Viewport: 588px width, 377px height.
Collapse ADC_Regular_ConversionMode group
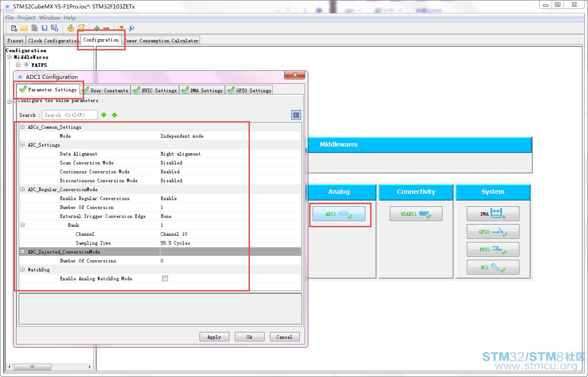click(x=22, y=189)
